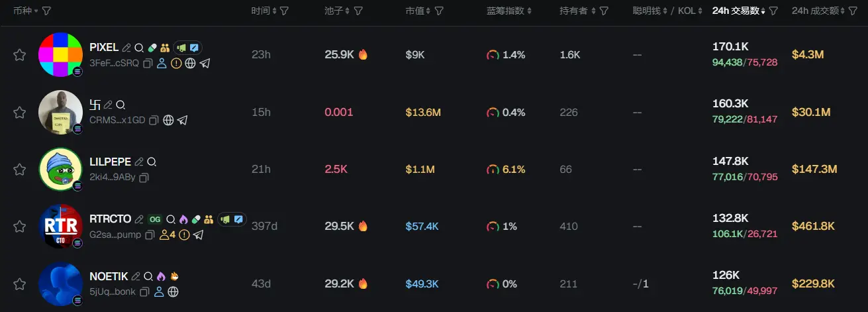Sort by the 24h 交易数 column header
Image resolution: width=868 pixels, height=312 pixels.
point(738,11)
